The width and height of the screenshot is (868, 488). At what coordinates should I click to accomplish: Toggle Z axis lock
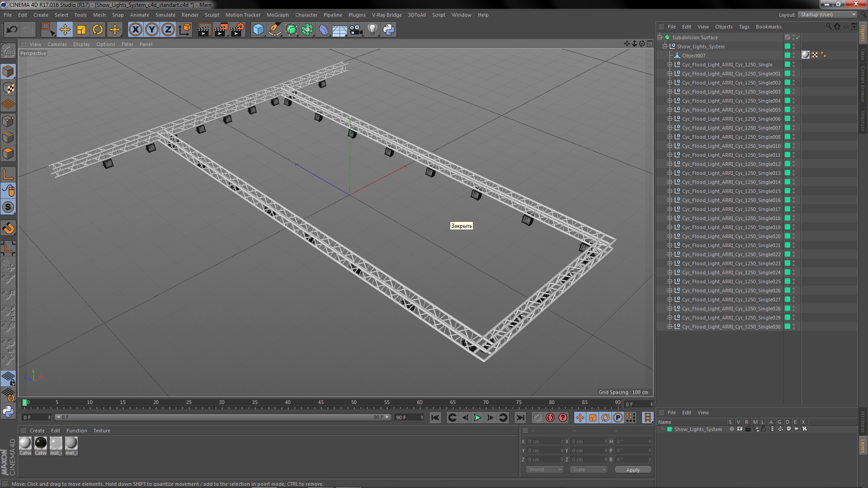(x=168, y=30)
